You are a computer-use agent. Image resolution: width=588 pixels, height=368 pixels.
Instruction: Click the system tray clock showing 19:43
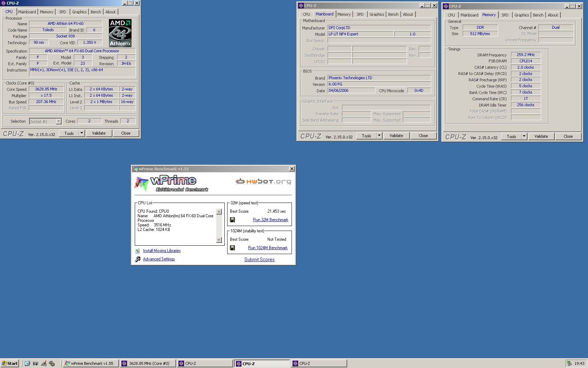579,363
